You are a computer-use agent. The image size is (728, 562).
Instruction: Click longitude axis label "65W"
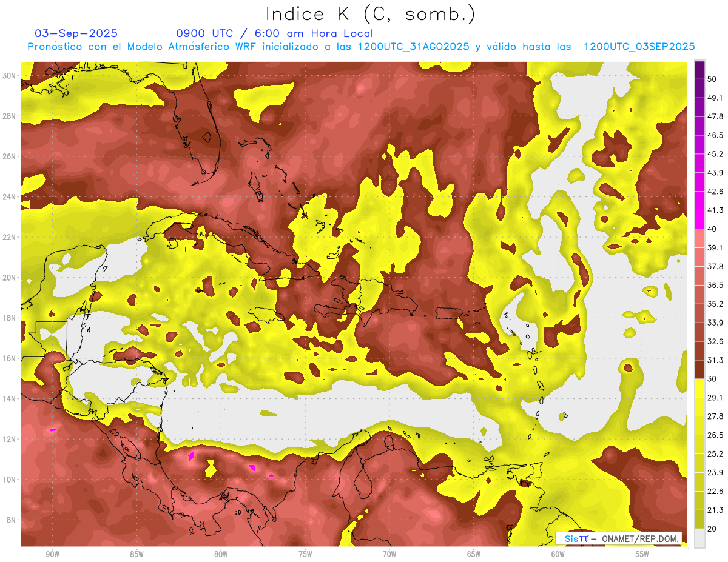(x=474, y=554)
